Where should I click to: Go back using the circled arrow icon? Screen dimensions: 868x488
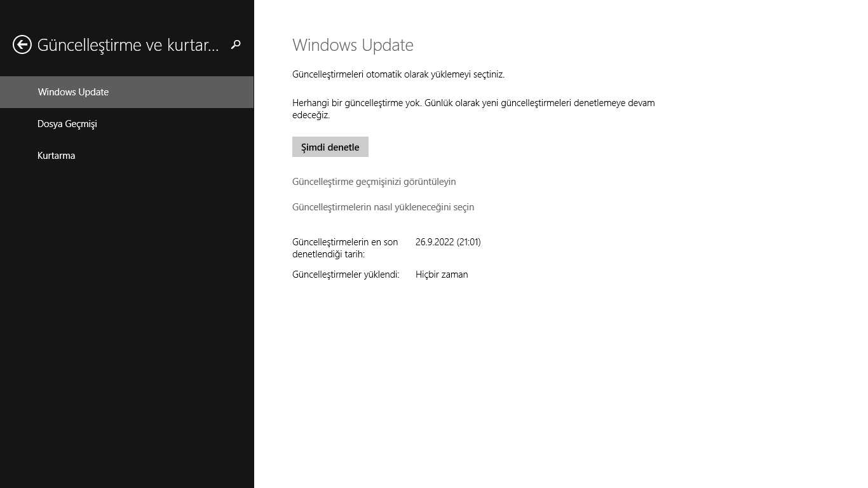22,44
